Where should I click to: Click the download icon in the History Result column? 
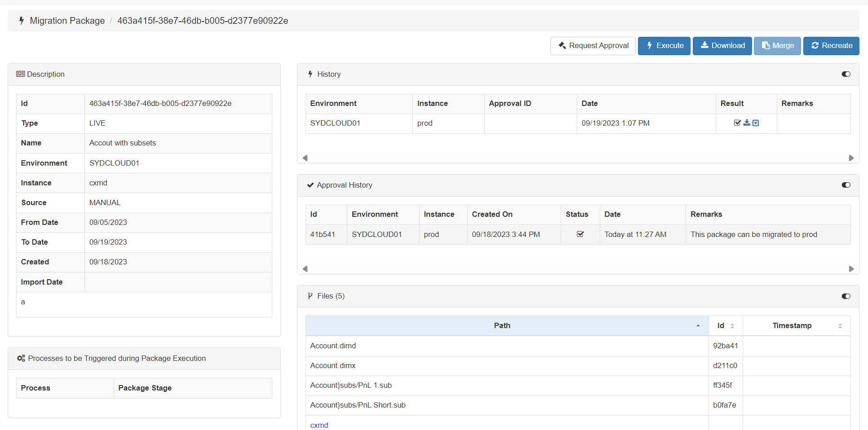point(747,123)
